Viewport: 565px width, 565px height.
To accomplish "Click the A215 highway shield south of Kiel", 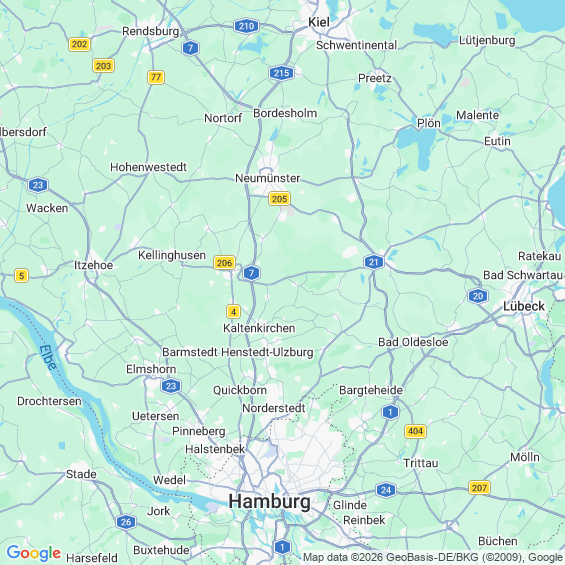I will (x=281, y=73).
